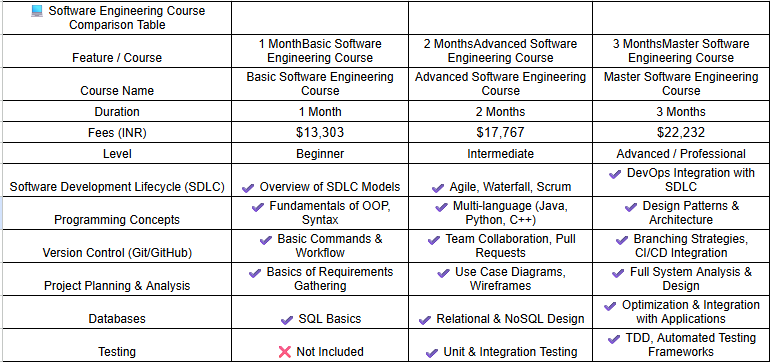Click the checkmark next to Fundamentals of OOP
The height and width of the screenshot is (362, 770).
point(258,207)
